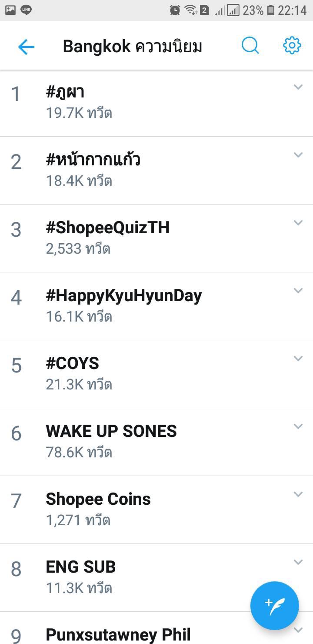The width and height of the screenshot is (313, 644).
Task: Tap the compose tweet feather button
Action: point(274,605)
